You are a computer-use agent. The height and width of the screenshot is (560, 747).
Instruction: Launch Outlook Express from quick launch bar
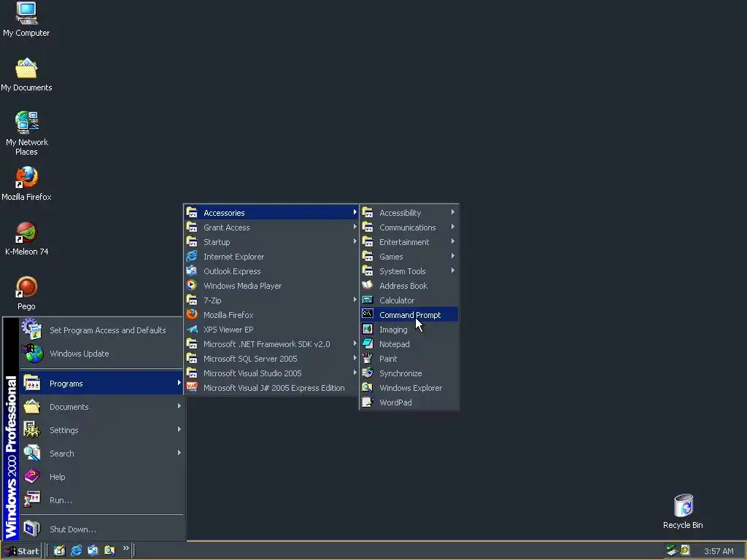coord(93,551)
